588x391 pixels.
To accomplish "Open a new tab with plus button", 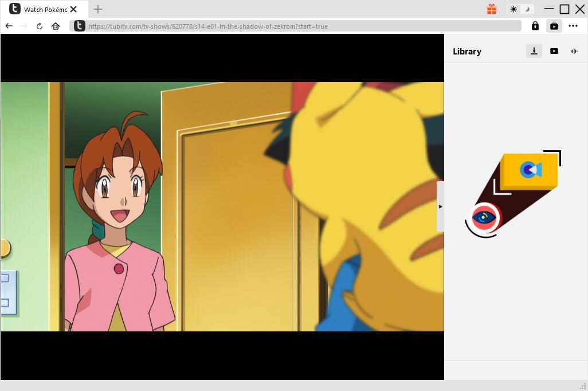I will (x=98, y=9).
